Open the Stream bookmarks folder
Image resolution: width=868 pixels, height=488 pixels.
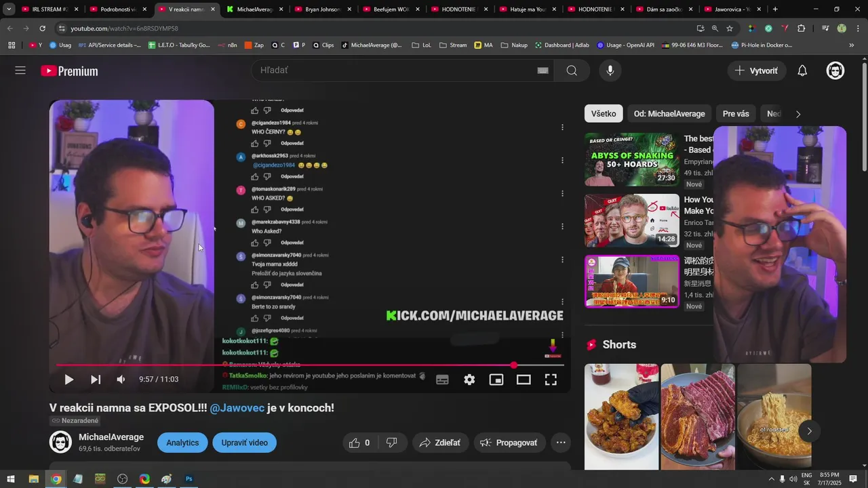pos(453,45)
